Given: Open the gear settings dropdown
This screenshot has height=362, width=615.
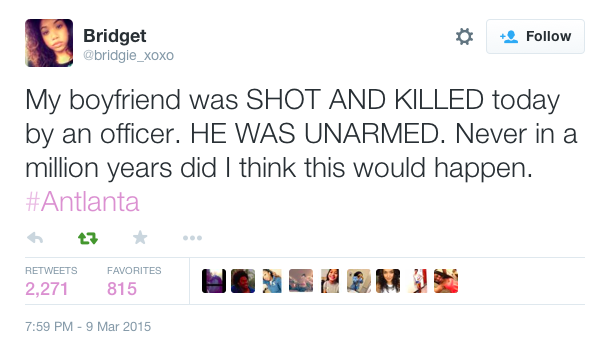Looking at the screenshot, I should click(464, 36).
